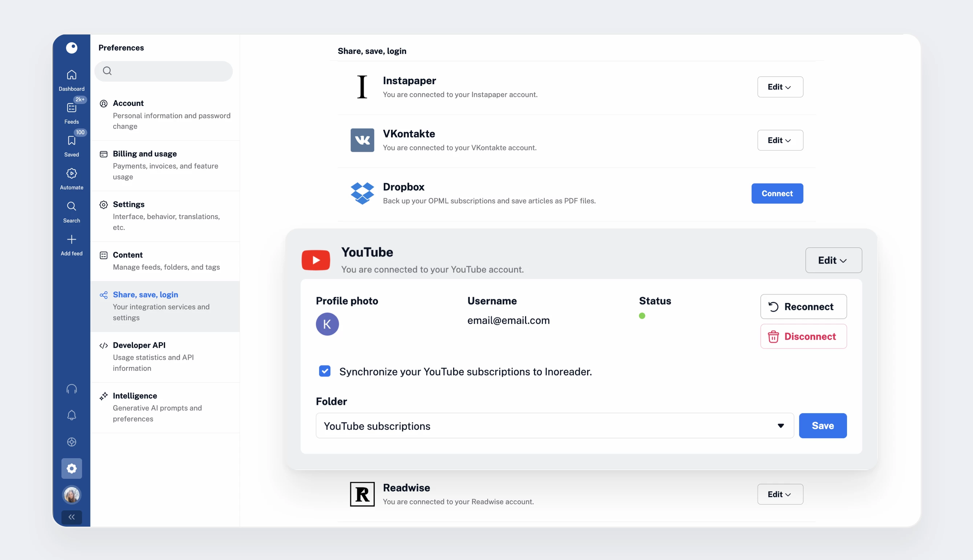Open the Feeds section icon
This screenshot has height=560, width=973.
(72, 108)
